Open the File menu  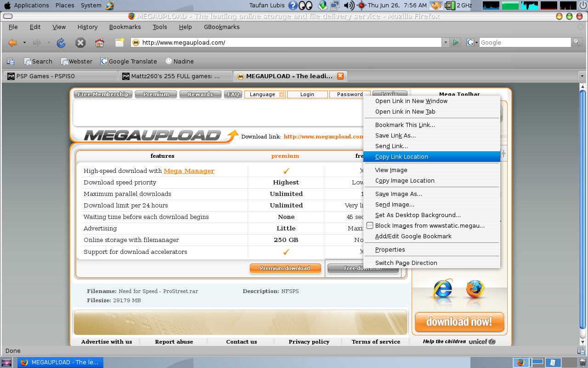(x=13, y=27)
